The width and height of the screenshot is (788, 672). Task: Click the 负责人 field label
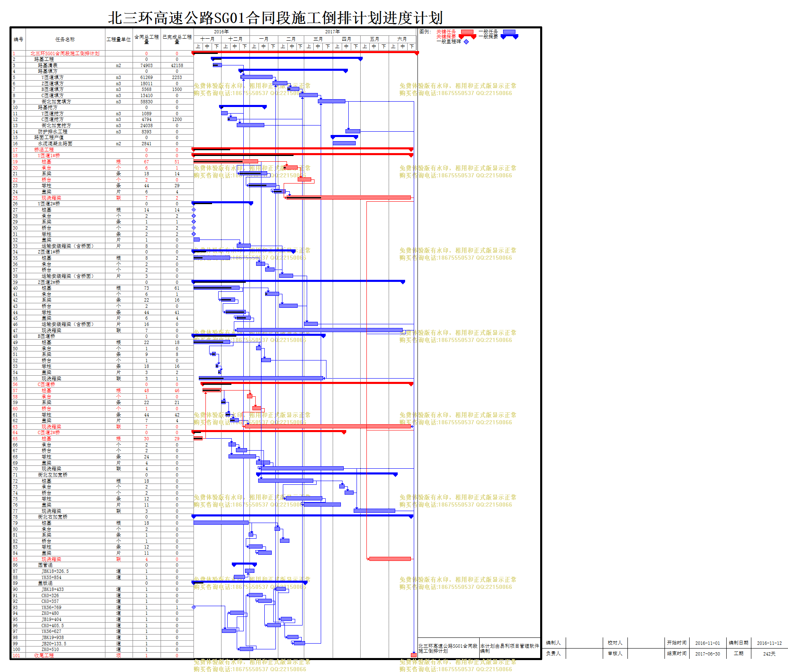553,653
